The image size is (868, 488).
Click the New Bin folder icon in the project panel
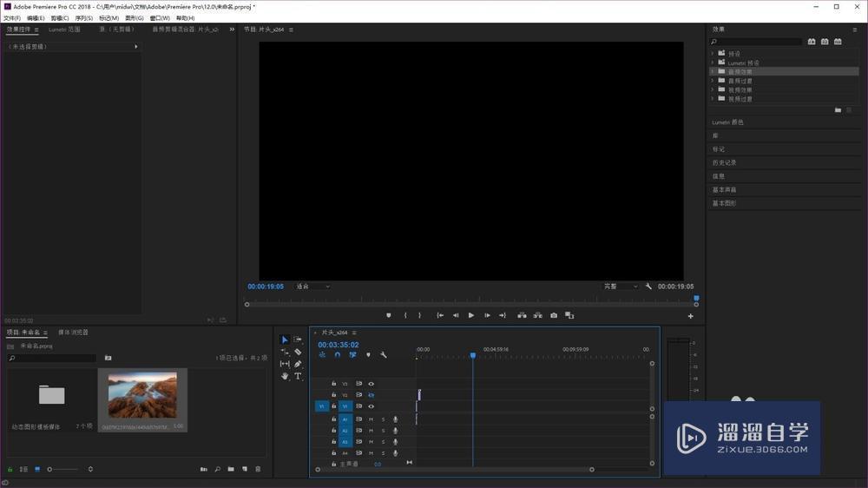click(231, 469)
